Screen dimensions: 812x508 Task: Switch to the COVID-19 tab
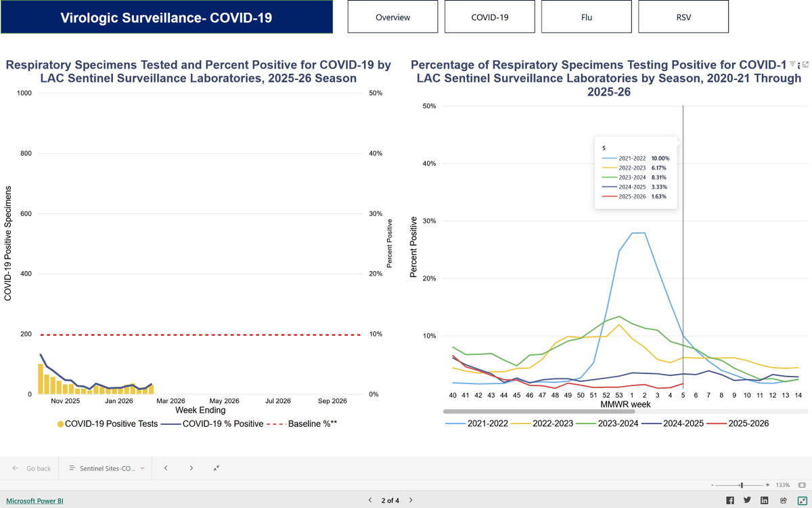tap(489, 17)
